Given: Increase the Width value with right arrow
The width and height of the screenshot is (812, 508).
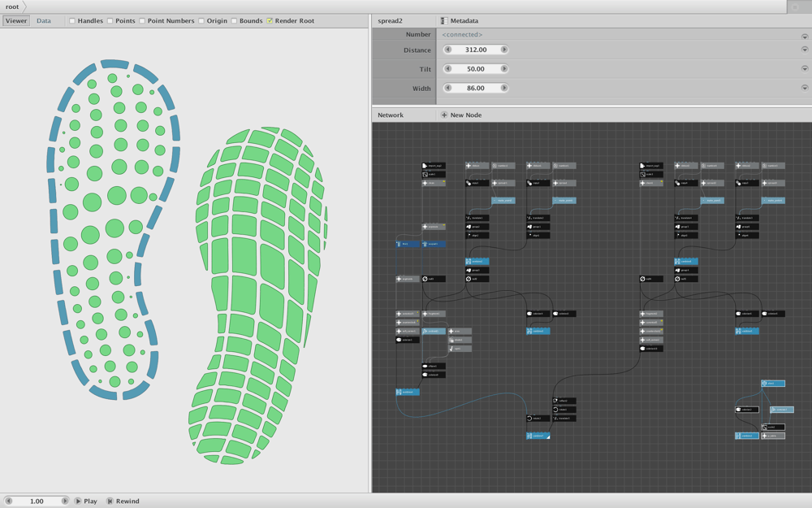Looking at the screenshot, I should click(x=504, y=88).
